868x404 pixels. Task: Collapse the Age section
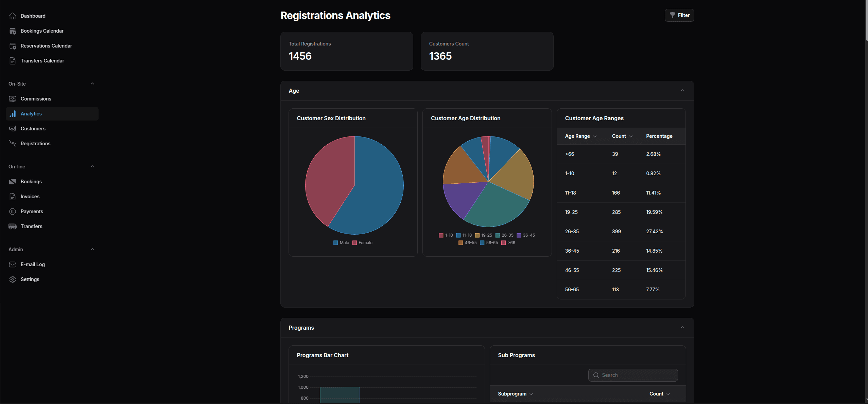(682, 90)
